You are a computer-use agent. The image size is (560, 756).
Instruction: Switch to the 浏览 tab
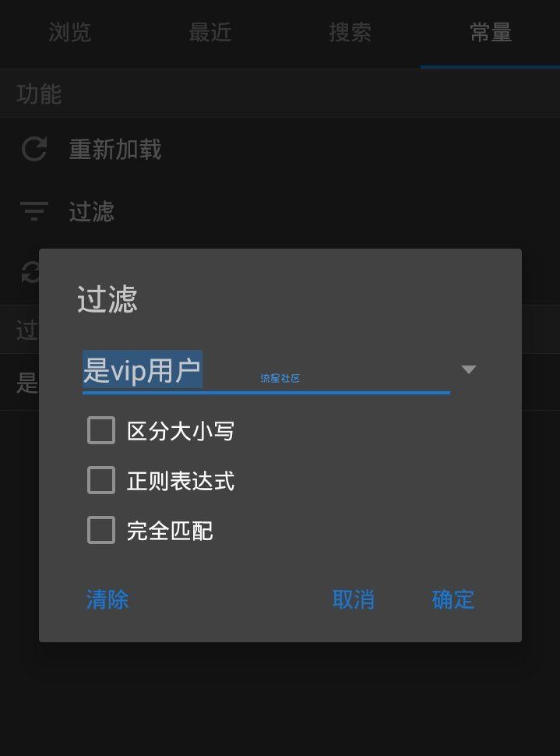70,34
